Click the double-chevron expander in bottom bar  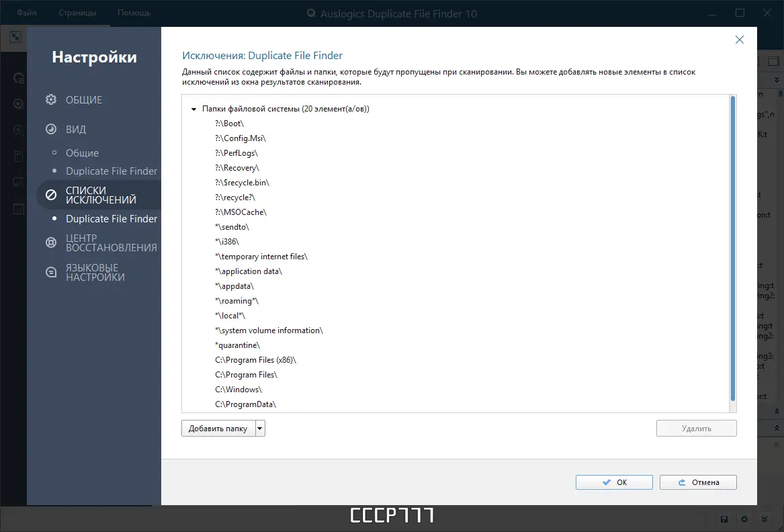(x=765, y=519)
